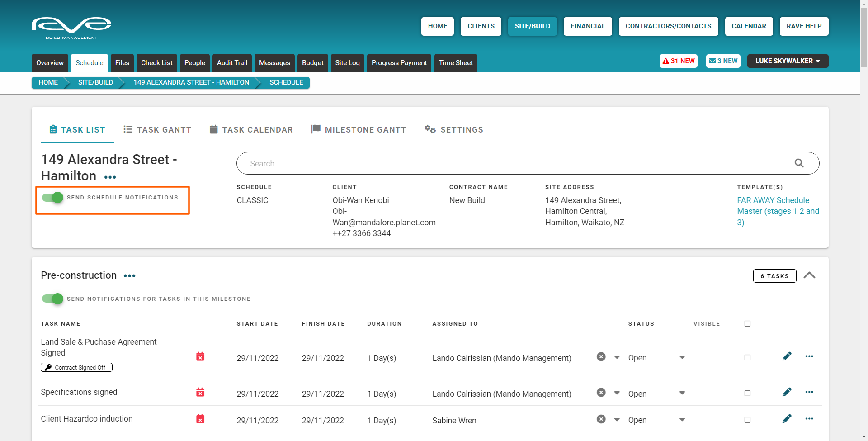Image resolution: width=868 pixels, height=441 pixels.
Task: Open the 3 NEW messages envelope
Action: [x=723, y=61]
